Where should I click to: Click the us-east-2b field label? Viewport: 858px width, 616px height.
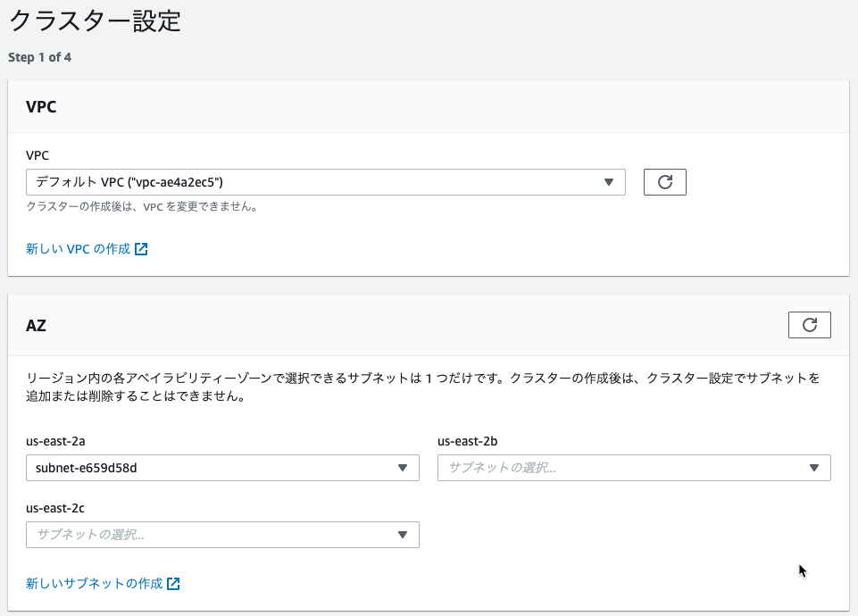click(x=467, y=441)
